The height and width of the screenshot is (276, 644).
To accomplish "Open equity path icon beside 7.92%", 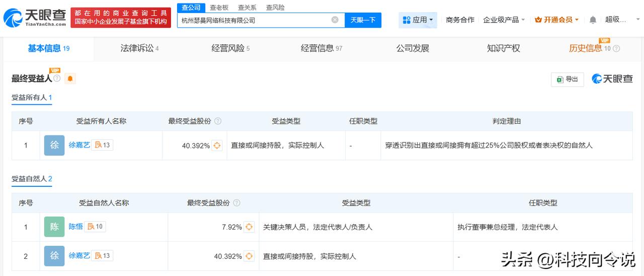I will 249,227.
